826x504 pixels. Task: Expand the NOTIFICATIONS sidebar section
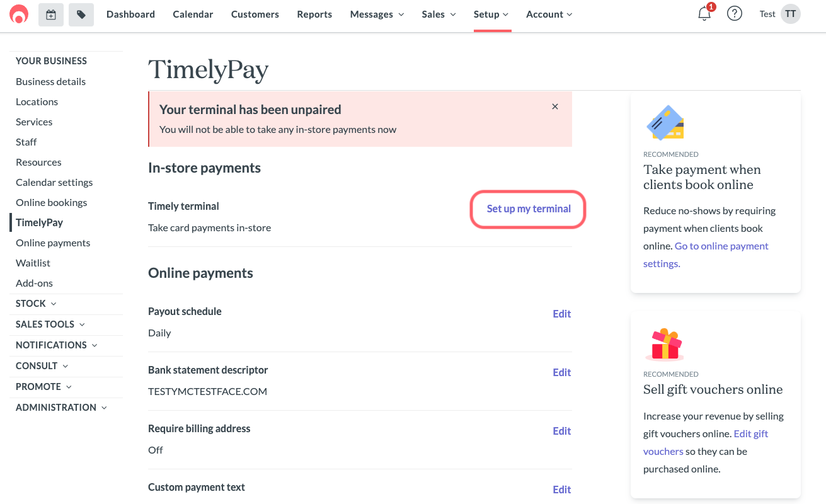[57, 345]
